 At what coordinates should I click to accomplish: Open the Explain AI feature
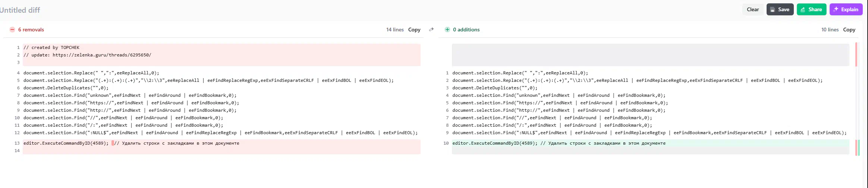click(x=846, y=9)
